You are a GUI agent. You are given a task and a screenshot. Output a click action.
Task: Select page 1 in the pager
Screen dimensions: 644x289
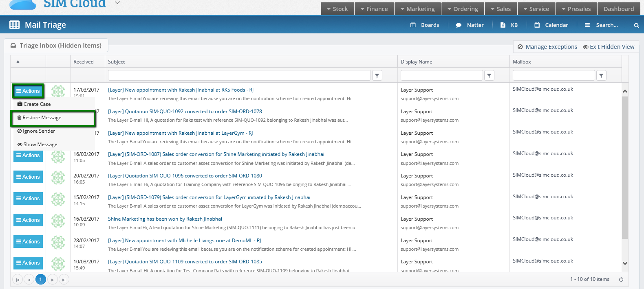pyautogui.click(x=41, y=280)
